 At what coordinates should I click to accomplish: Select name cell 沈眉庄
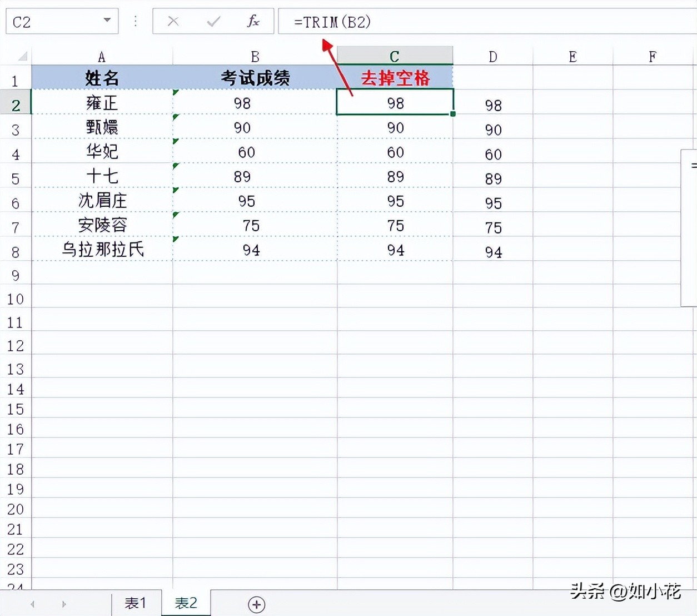point(102,201)
